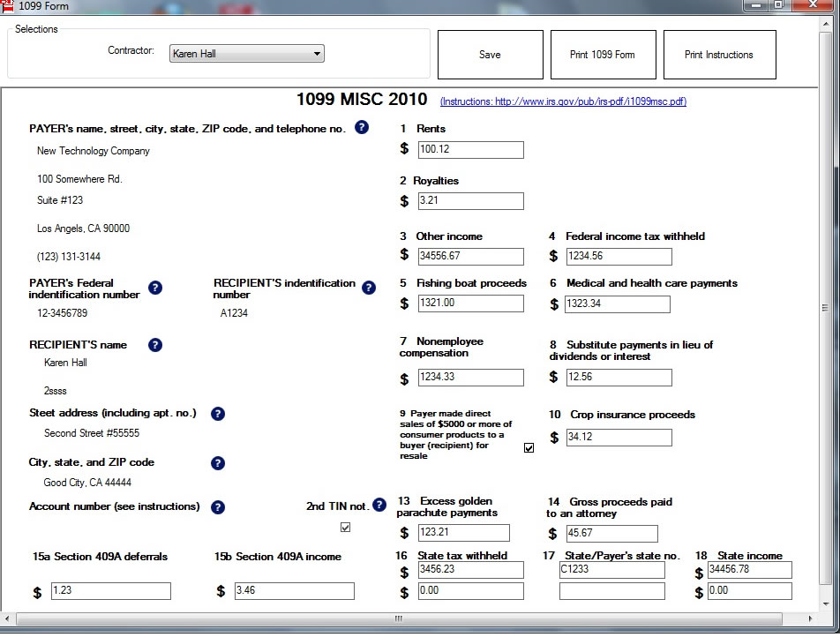Viewport: 840px width, 637px height.
Task: Click Substitute payments in lieu field
Action: (619, 378)
